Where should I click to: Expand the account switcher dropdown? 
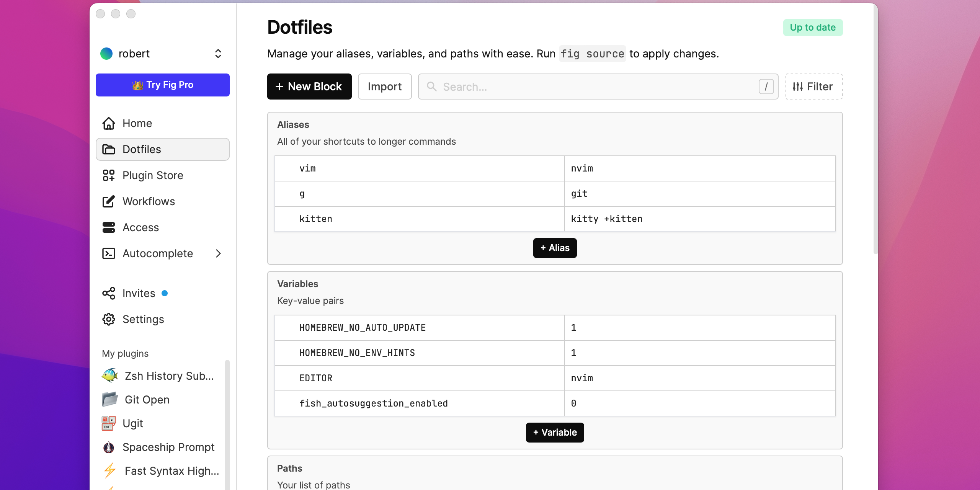pos(219,53)
